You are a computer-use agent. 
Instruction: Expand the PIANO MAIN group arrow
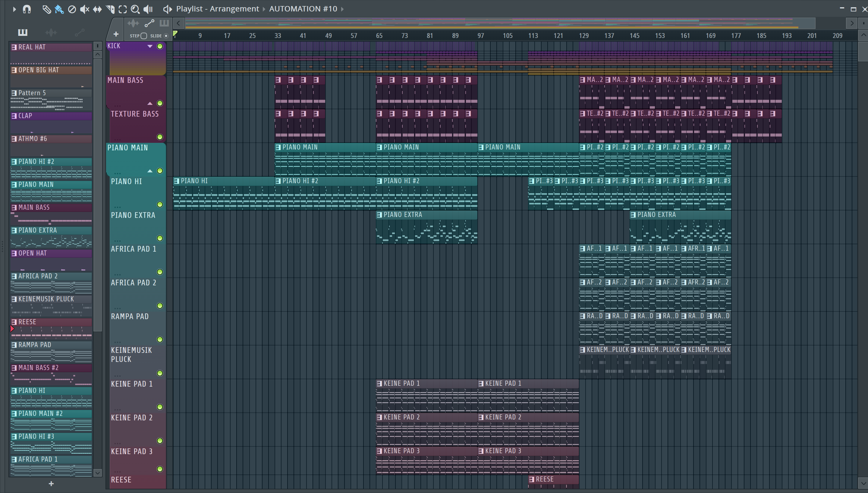tap(149, 171)
